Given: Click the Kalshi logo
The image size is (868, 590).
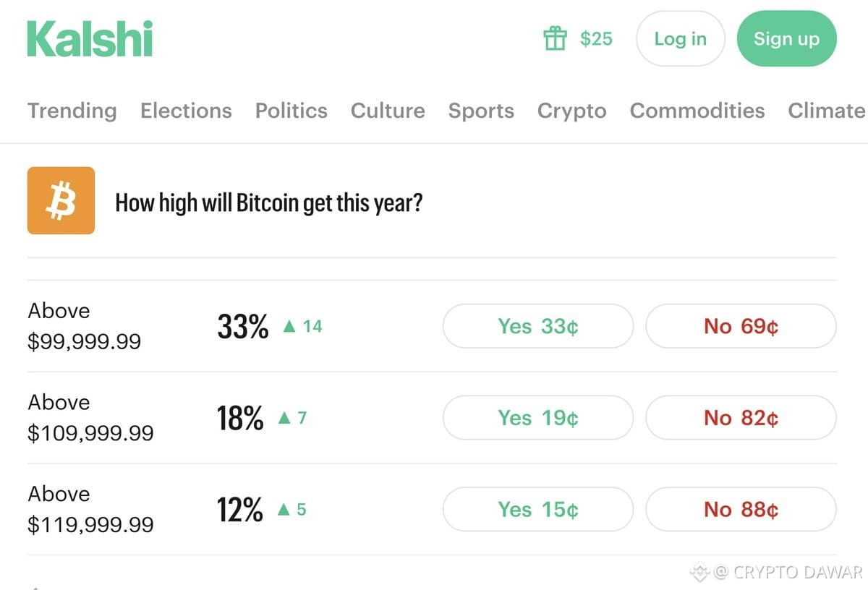Looking at the screenshot, I should coord(90,39).
